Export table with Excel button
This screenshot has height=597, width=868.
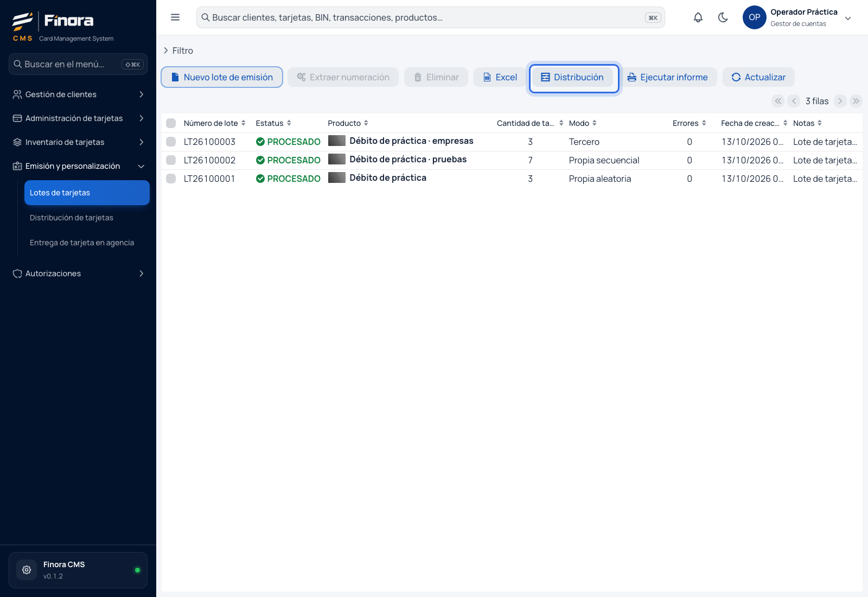pyautogui.click(x=500, y=77)
